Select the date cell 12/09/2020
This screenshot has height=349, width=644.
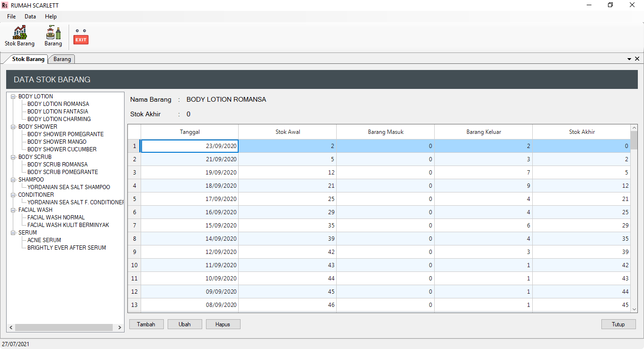point(189,252)
